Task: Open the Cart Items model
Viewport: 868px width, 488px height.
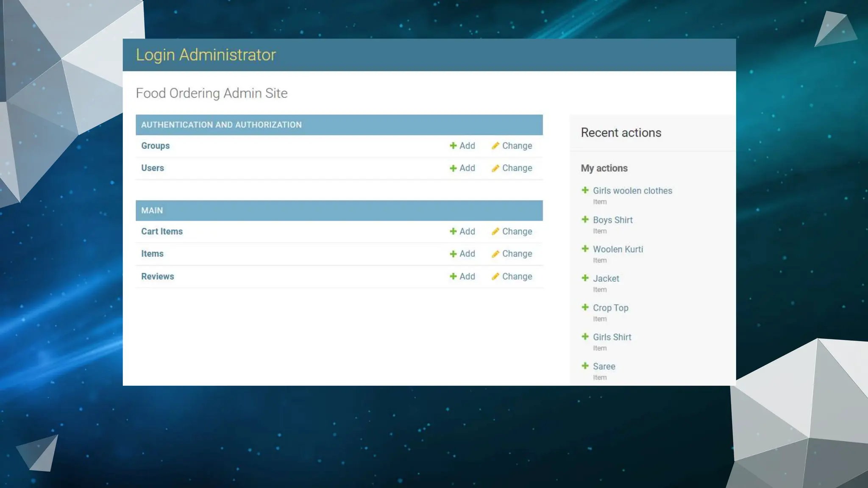Action: 161,231
